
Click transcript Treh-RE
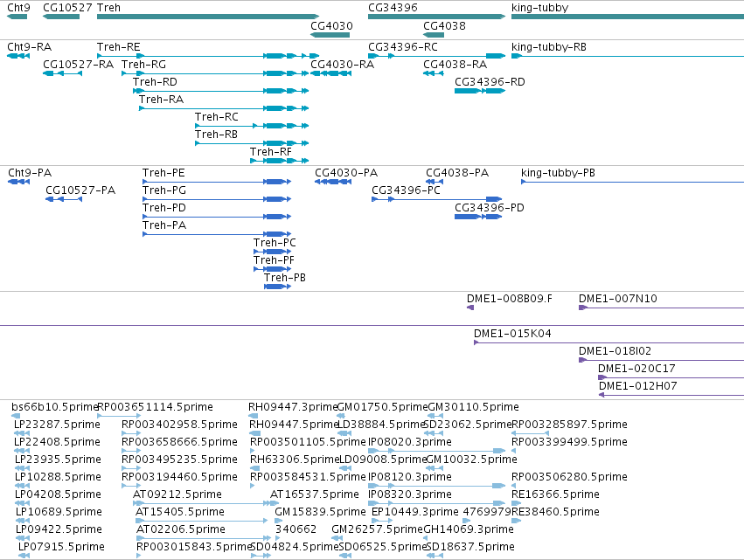click(x=208, y=56)
